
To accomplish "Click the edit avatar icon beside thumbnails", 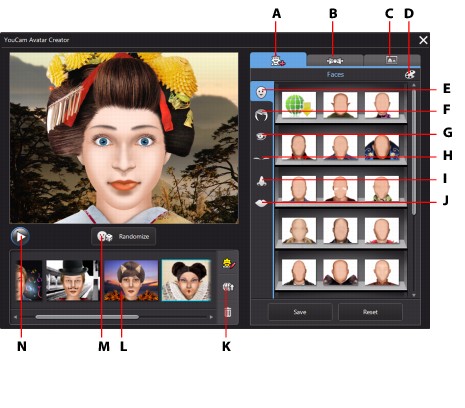I will pyautogui.click(x=228, y=263).
